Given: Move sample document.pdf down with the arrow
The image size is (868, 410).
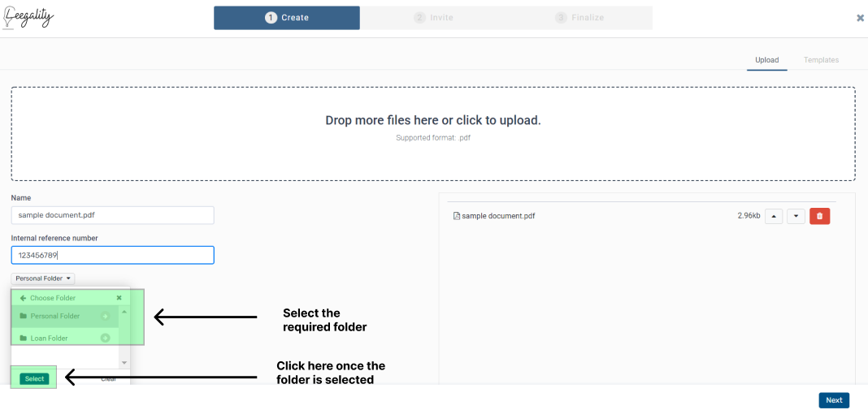Looking at the screenshot, I should pyautogui.click(x=796, y=216).
